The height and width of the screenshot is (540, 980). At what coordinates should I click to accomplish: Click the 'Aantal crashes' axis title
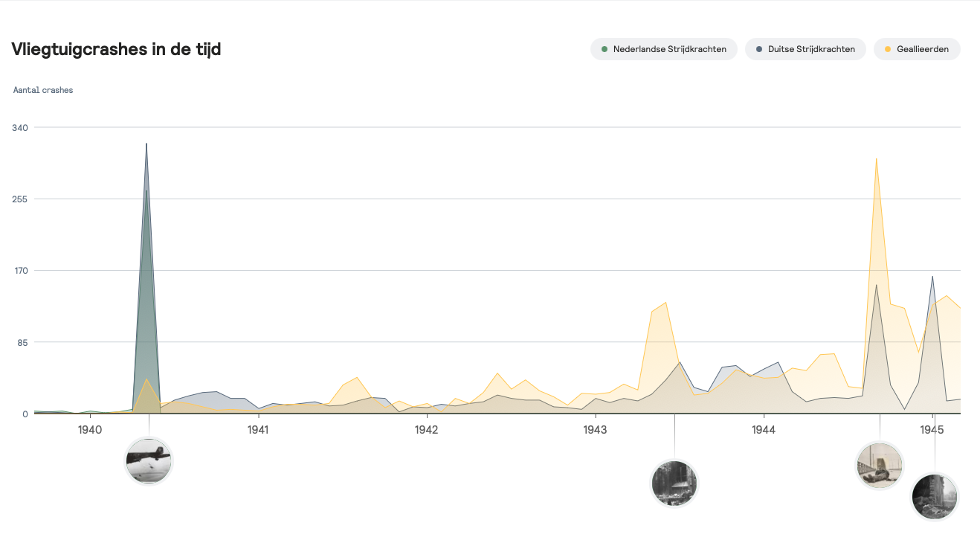(43, 90)
